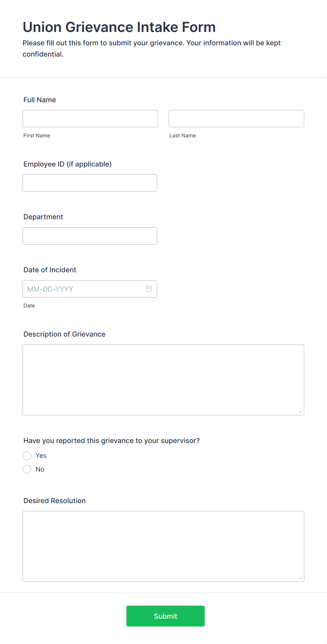327x644 pixels.
Task: Click the Employee ID (if applicable) label
Action: click(68, 164)
